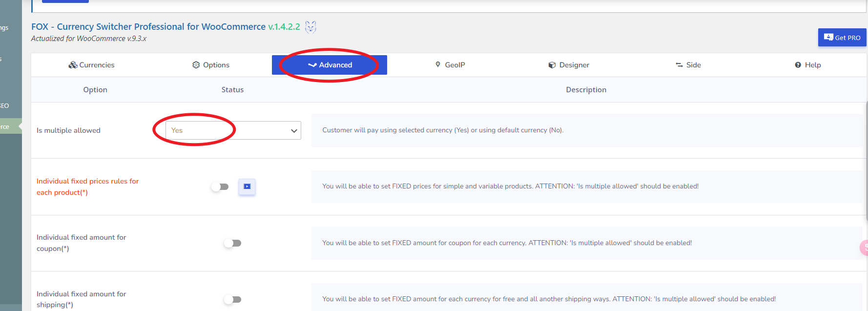Open the Designer tab

pyautogui.click(x=569, y=65)
